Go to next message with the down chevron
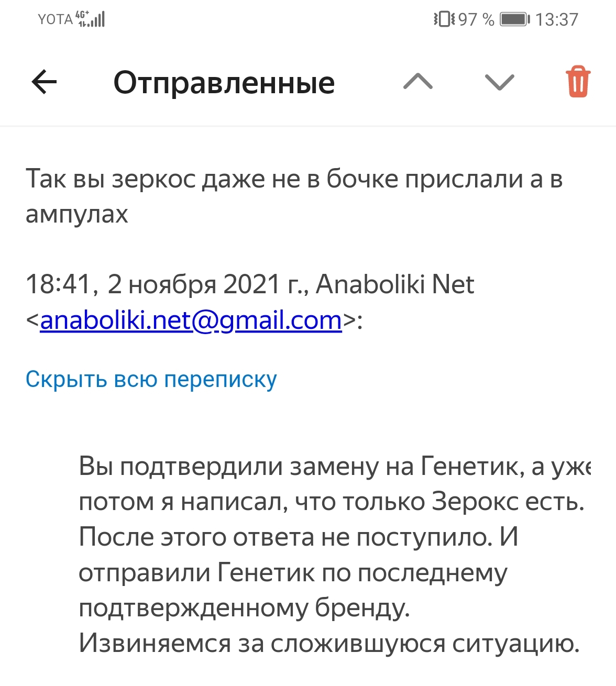 tap(500, 82)
